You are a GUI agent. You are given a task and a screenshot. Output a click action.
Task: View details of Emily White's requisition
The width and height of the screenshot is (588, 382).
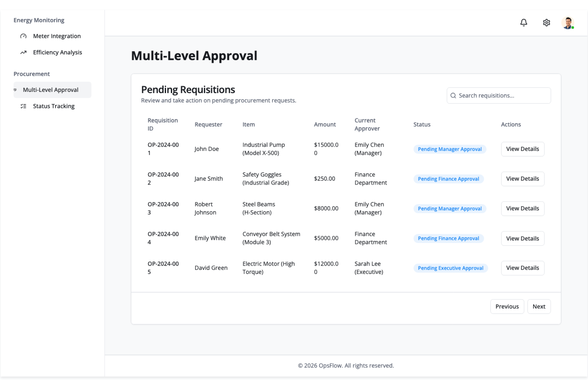click(x=522, y=238)
